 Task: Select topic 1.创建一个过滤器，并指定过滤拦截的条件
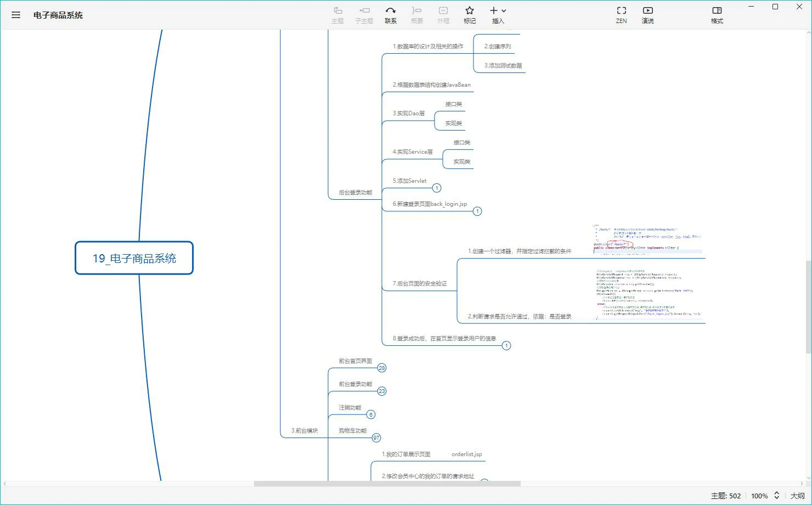520,251
